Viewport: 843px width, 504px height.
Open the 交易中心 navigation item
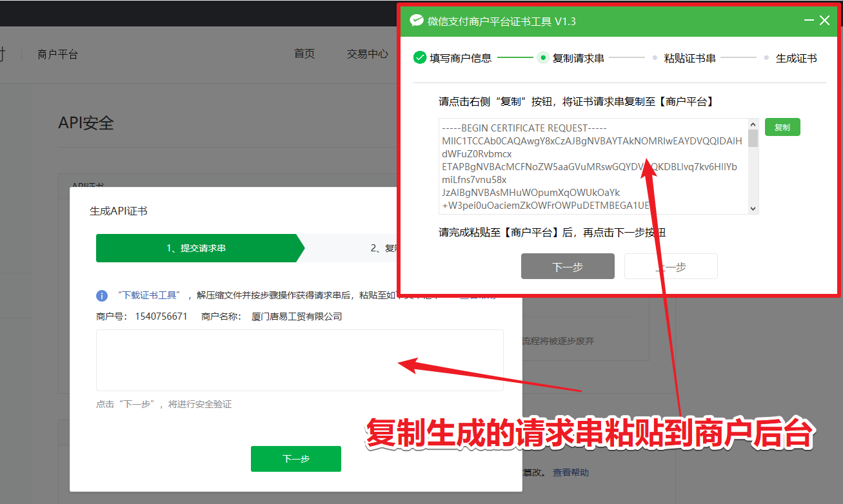point(368,54)
